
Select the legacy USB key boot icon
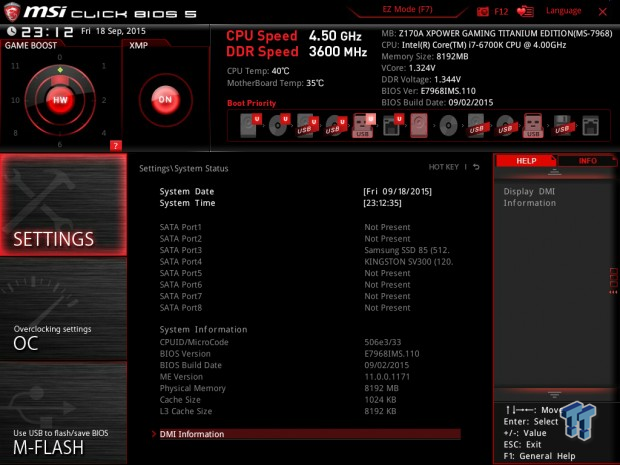533,125
